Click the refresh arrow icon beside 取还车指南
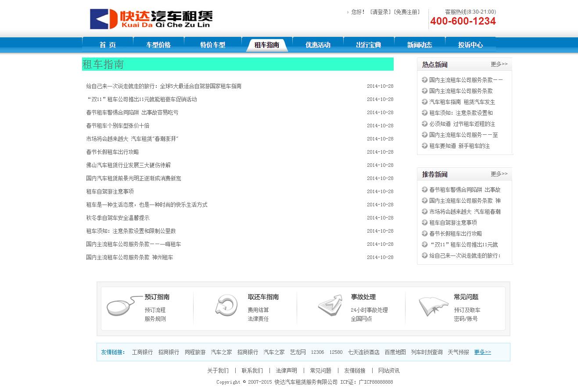This screenshot has height=392, width=578. 226,306
